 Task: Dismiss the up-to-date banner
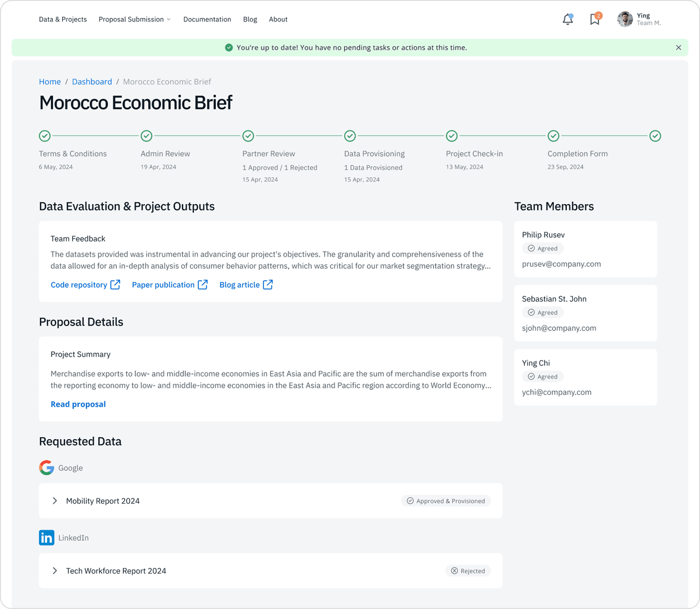pos(679,48)
